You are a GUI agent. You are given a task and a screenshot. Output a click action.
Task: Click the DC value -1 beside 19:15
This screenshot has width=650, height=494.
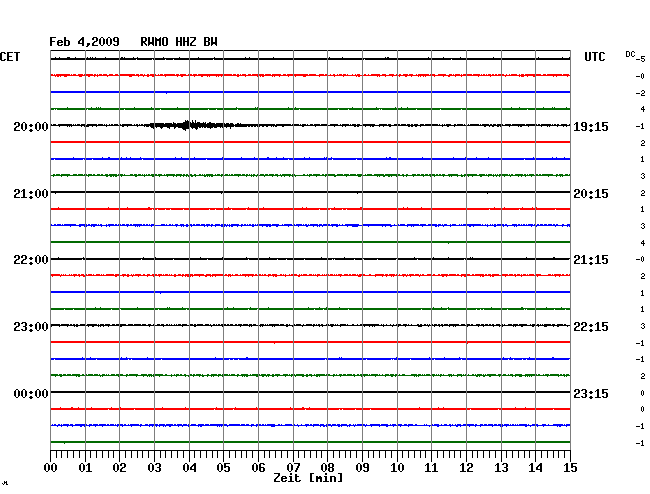click(x=640, y=126)
